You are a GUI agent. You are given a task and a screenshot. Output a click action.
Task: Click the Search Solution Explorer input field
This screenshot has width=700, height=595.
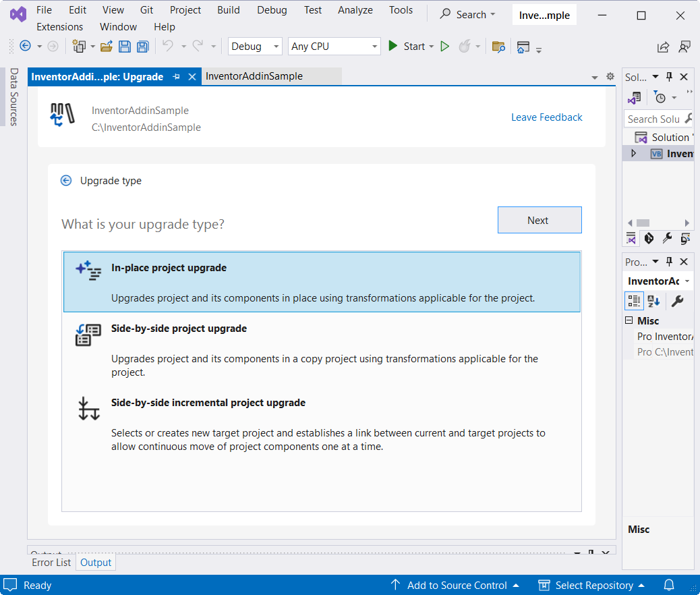(x=654, y=119)
